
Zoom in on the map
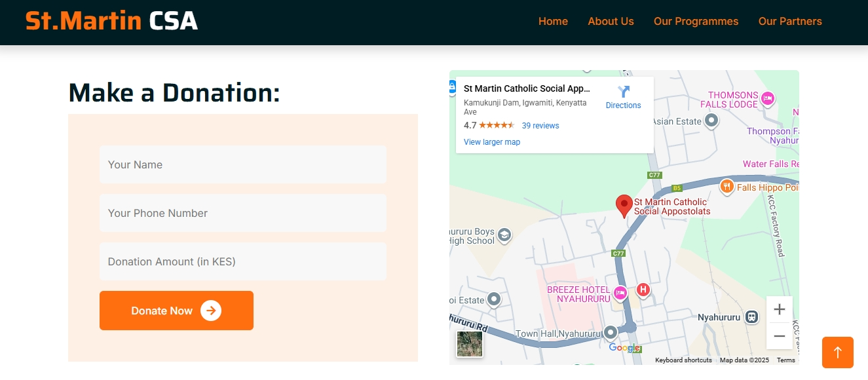779,309
